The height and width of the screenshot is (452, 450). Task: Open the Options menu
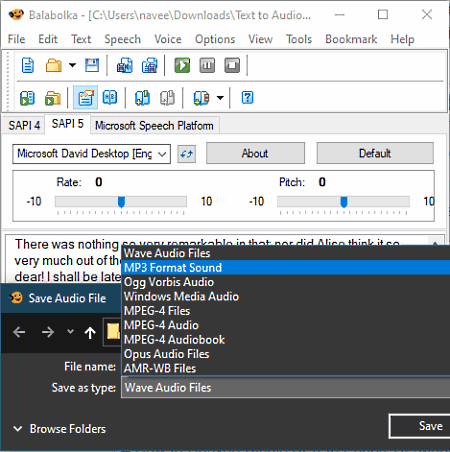tap(215, 39)
